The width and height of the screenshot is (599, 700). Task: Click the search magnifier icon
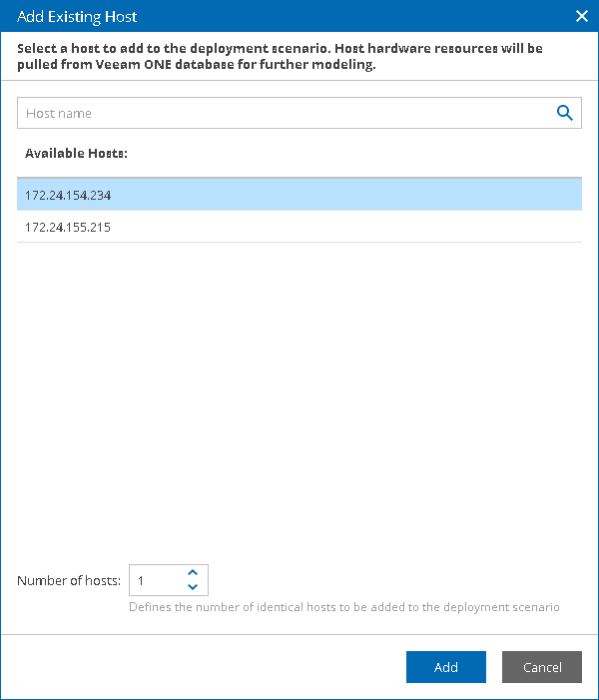coord(565,113)
